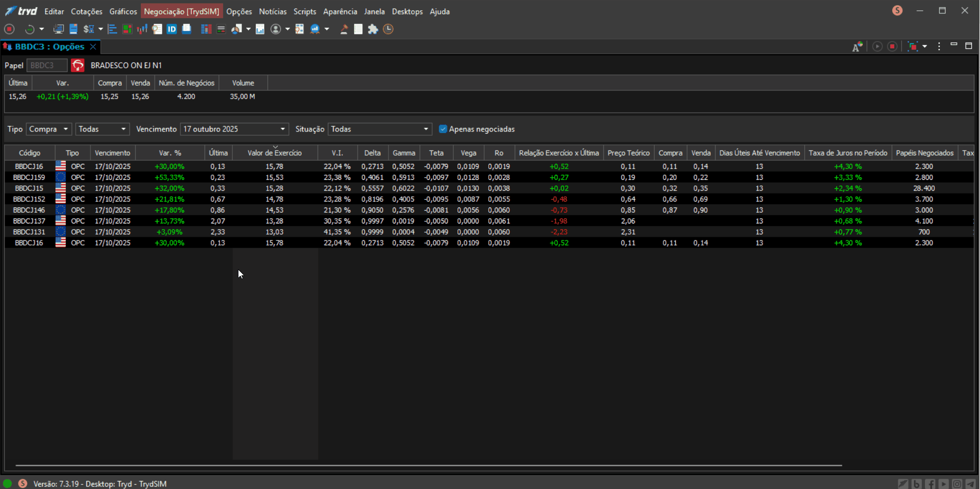Click the red Bradesco logo icon
This screenshot has height=489, width=980.
(x=78, y=65)
